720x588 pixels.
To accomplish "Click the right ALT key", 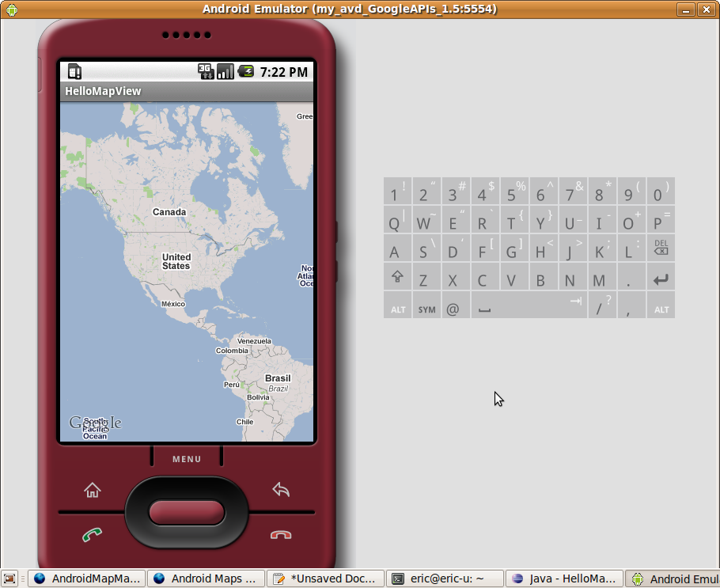I will click(661, 305).
